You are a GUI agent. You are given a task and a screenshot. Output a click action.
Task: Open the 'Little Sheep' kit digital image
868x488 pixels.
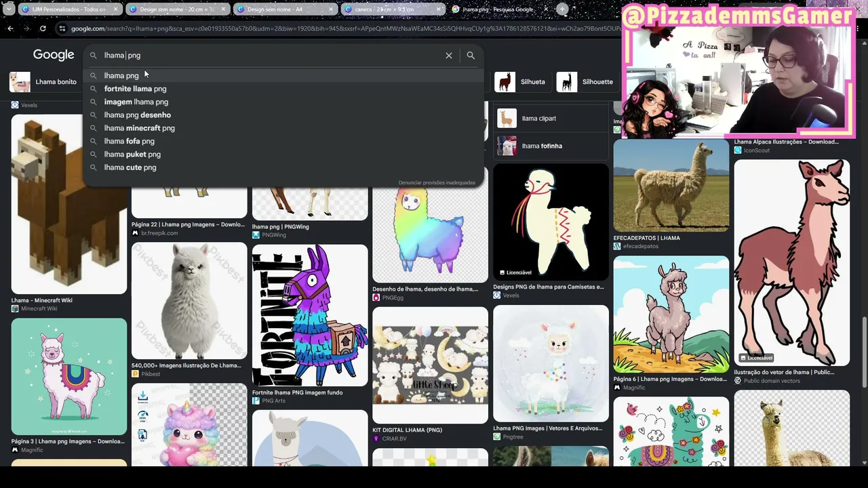[430, 365]
